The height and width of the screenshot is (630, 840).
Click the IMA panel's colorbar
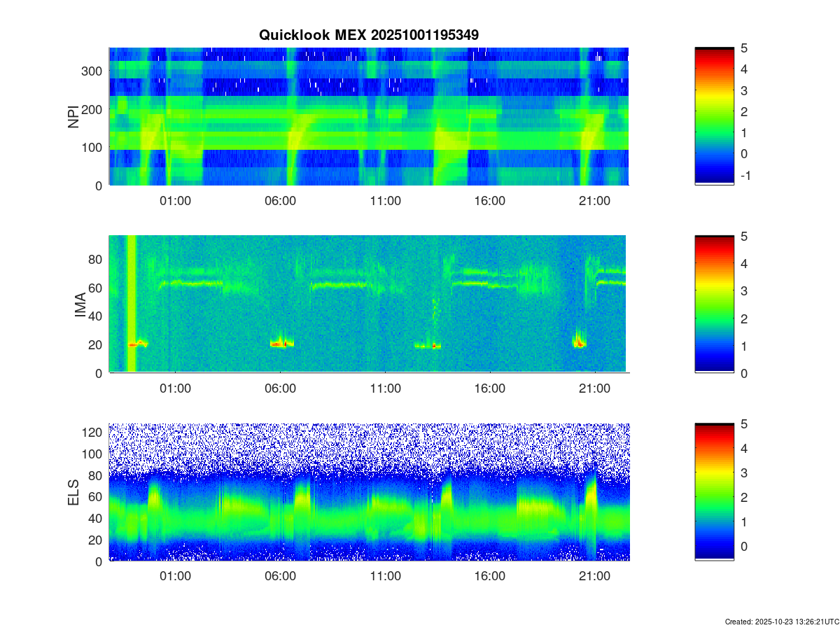click(x=714, y=304)
